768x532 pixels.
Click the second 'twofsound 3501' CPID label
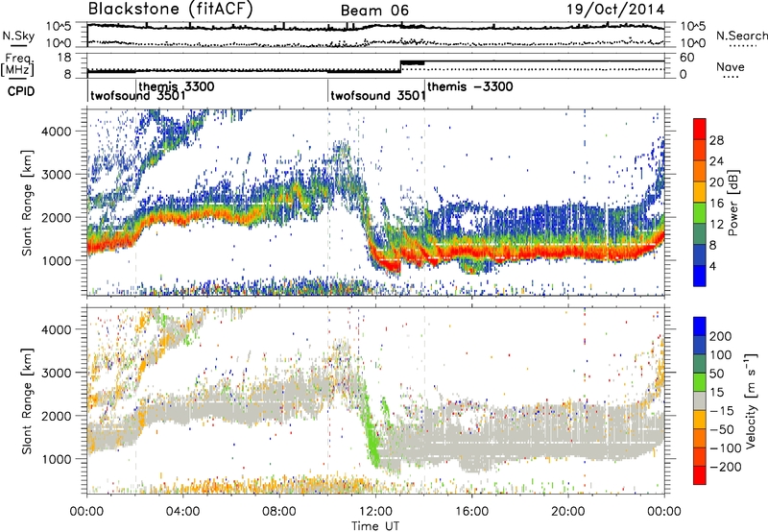[x=377, y=95]
